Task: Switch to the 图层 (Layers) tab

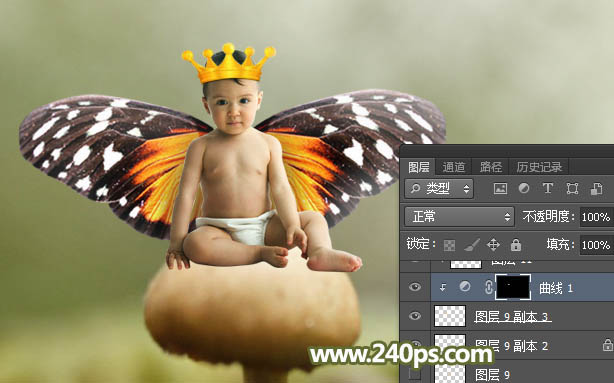Action: [x=418, y=167]
